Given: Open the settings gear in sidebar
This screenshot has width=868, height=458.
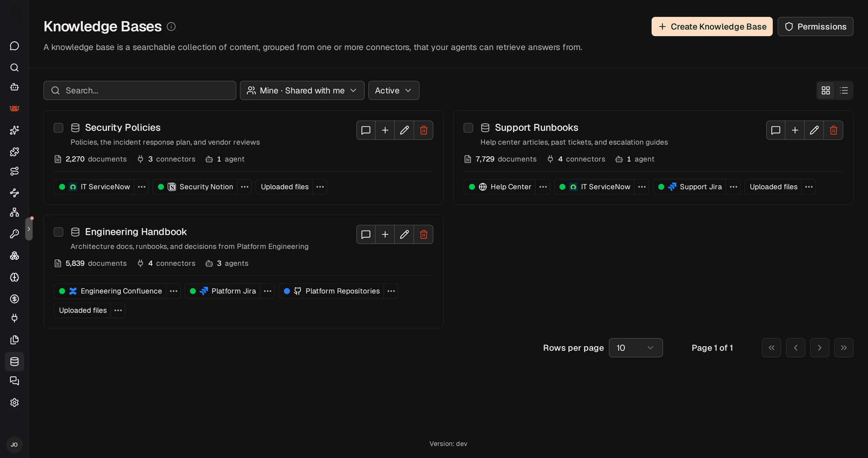Looking at the screenshot, I should pyautogui.click(x=14, y=403).
